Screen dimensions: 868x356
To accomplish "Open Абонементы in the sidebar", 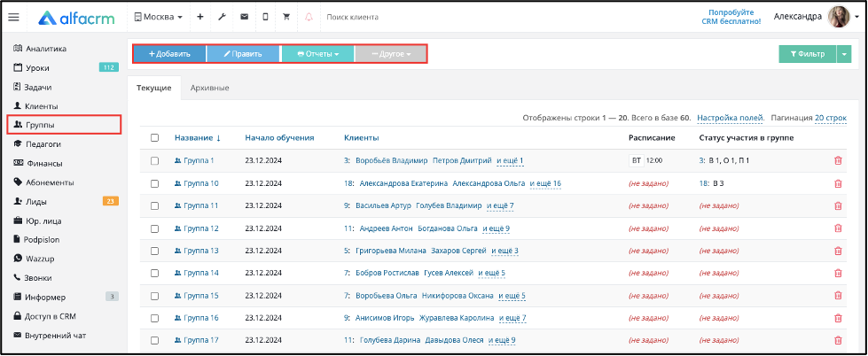I will 43,182.
